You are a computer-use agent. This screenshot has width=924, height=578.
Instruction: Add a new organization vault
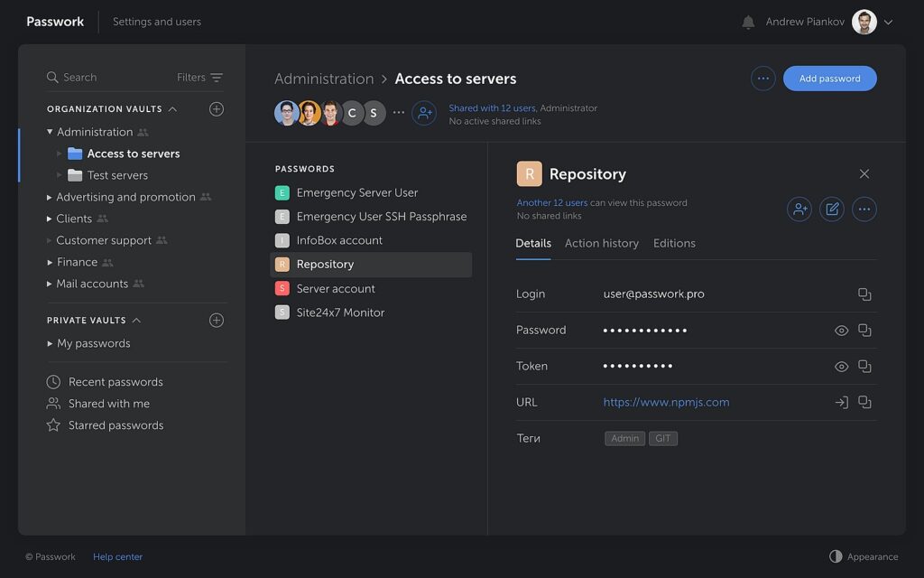click(x=217, y=109)
